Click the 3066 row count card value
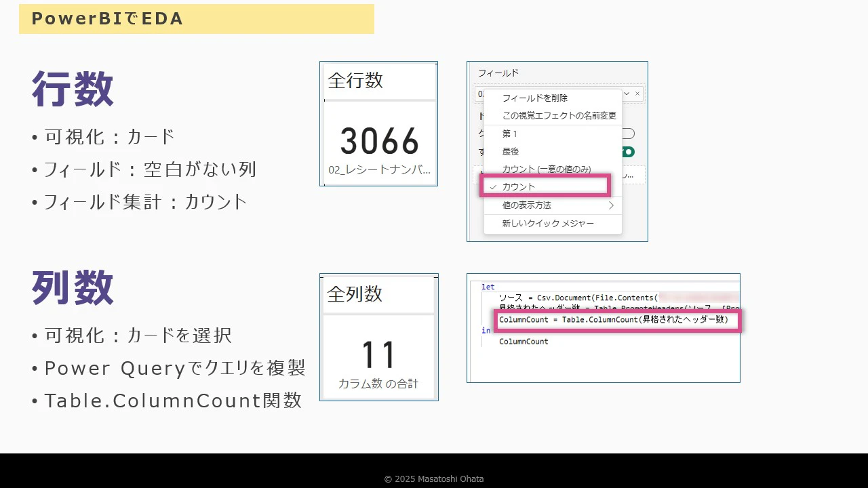 (x=380, y=141)
